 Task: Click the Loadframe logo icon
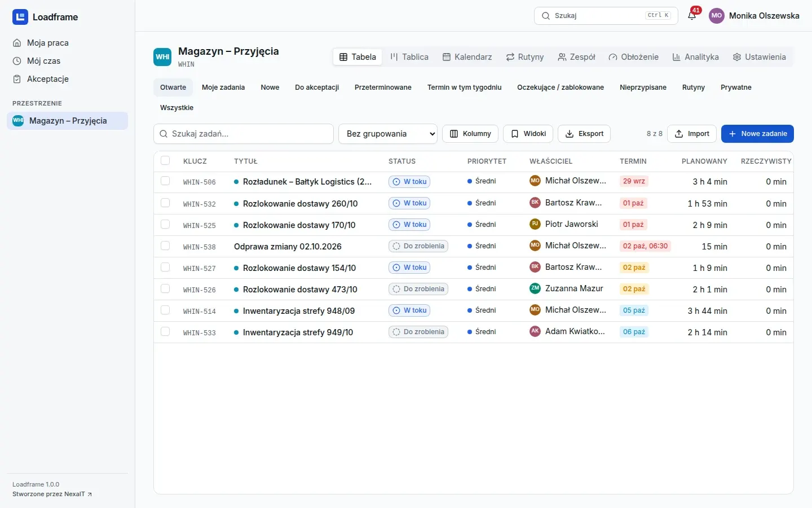20,17
